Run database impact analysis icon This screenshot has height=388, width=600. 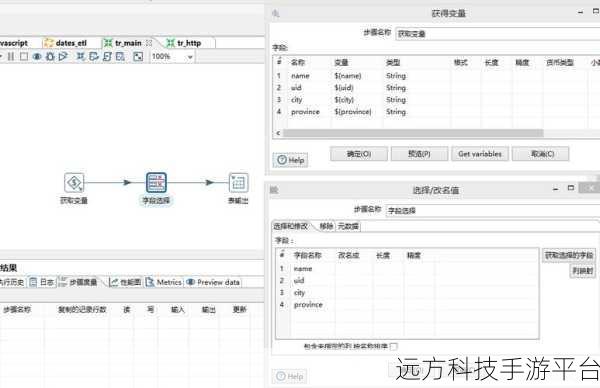(94, 57)
